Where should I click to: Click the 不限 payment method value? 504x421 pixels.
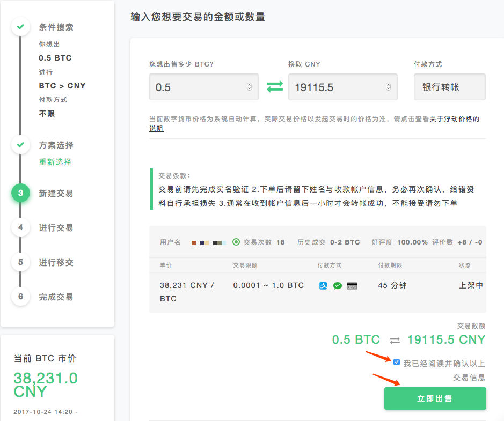click(47, 114)
